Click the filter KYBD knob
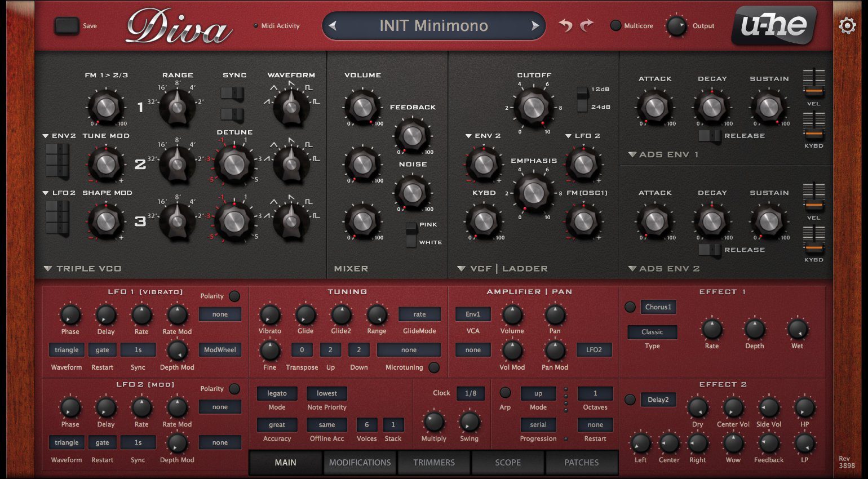Viewport: 868px width, 479px height. pyautogui.click(x=484, y=221)
